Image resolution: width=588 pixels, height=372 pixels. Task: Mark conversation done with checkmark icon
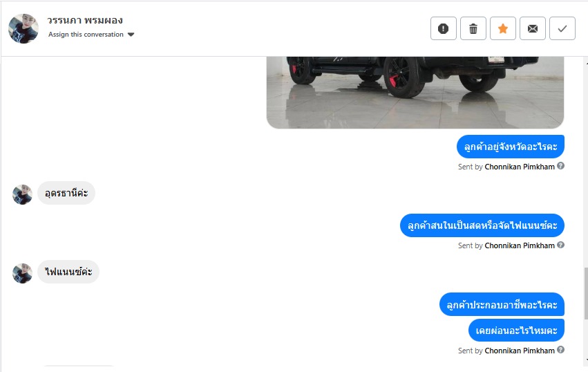pyautogui.click(x=562, y=28)
